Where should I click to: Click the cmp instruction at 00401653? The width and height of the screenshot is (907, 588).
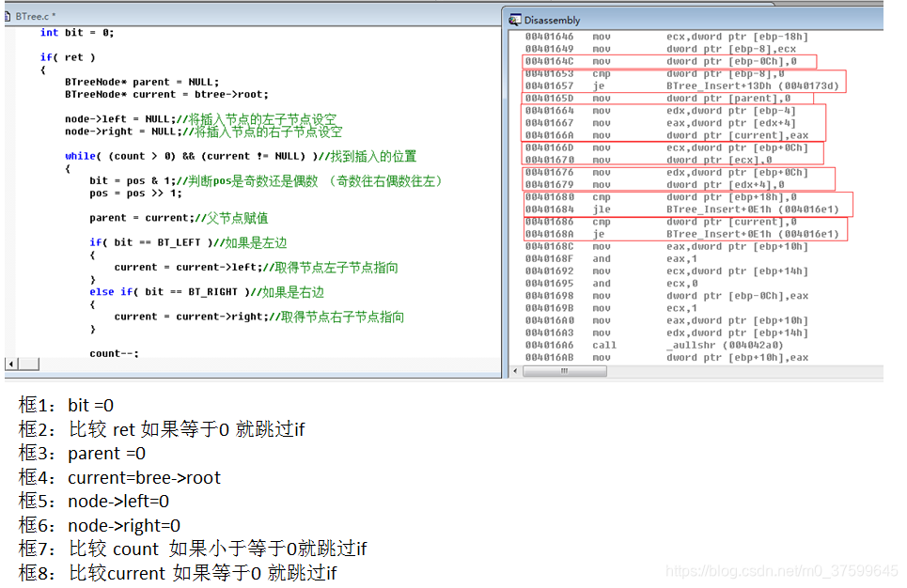coord(655,73)
